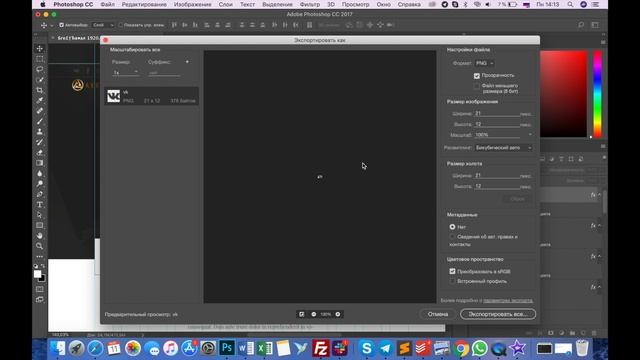The width and height of the screenshot is (640, 360).
Task: Open the Изображение menu
Action: pos(193,4)
